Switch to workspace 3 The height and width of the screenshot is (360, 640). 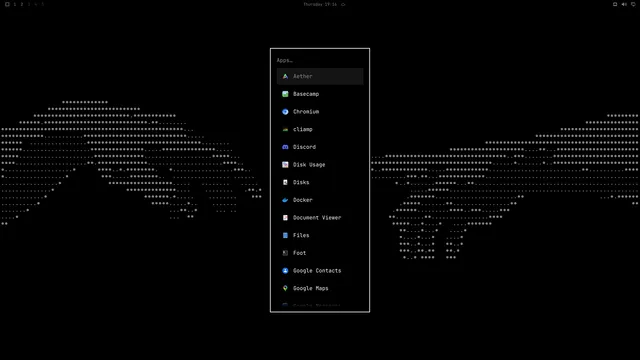(x=29, y=4)
